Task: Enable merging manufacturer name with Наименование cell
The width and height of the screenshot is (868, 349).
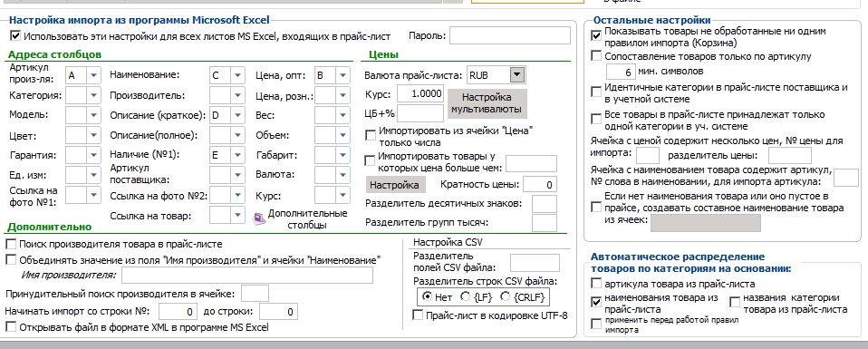Action: [11, 259]
